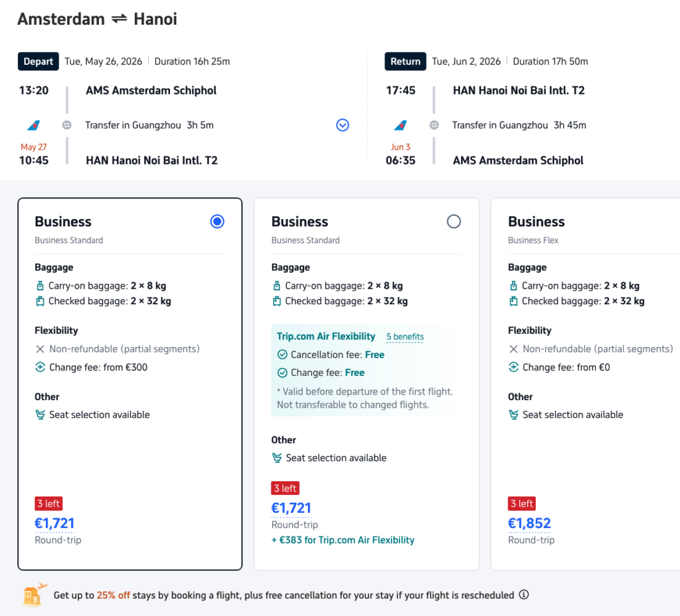Click the €1,721 price in the first card
680x616 pixels.
pyautogui.click(x=54, y=523)
